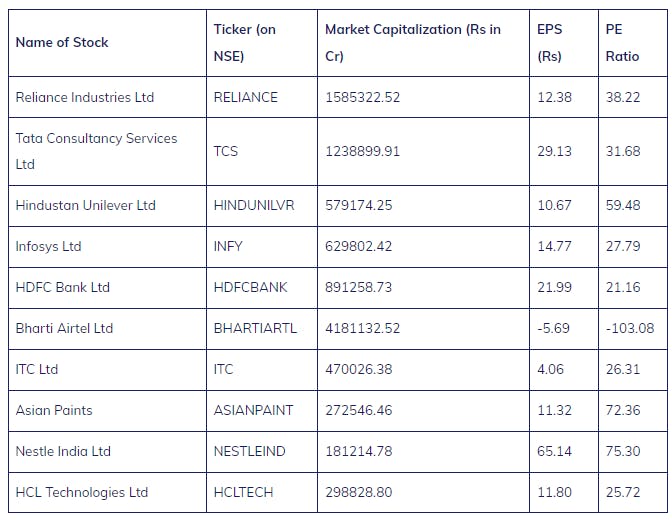The height and width of the screenshot is (520, 672).
Task: Click the Reliance Industries Ltd cell
Action: (x=85, y=97)
